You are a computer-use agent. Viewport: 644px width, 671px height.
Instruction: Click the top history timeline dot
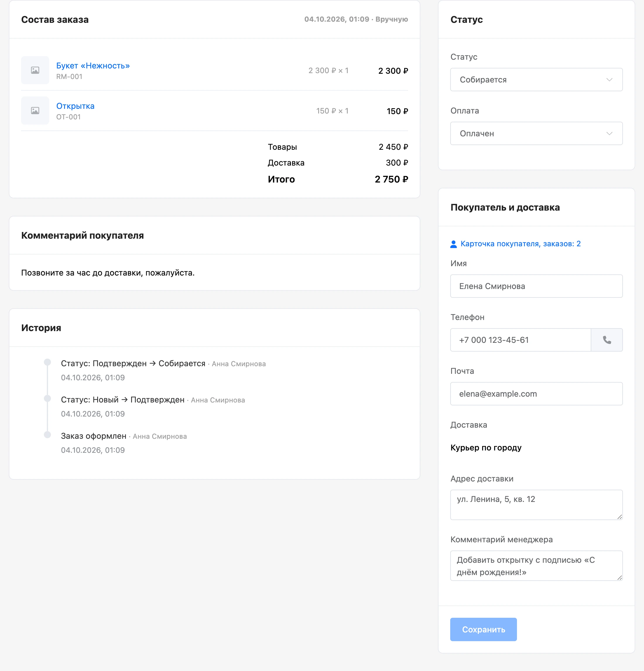pos(48,362)
